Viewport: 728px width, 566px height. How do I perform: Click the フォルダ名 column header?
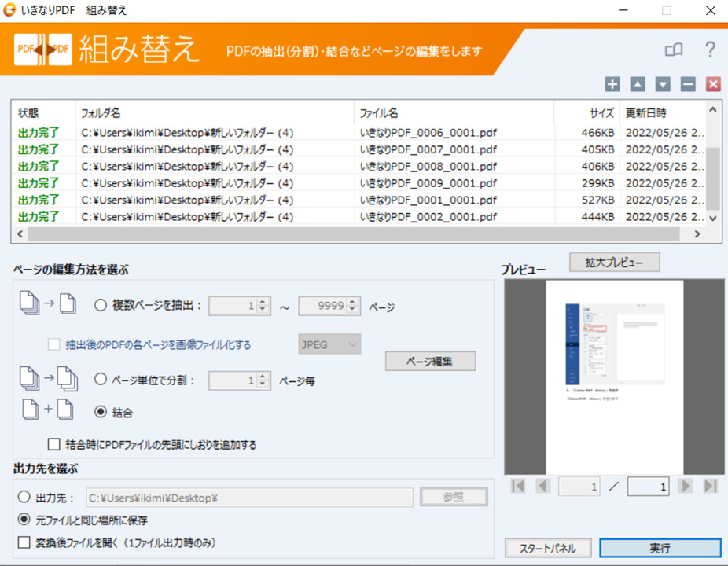[x=215, y=113]
